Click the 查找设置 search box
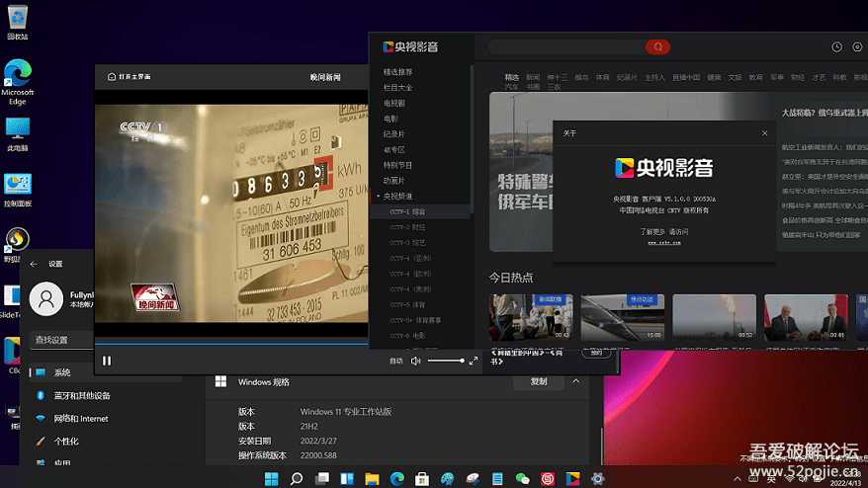 point(62,340)
